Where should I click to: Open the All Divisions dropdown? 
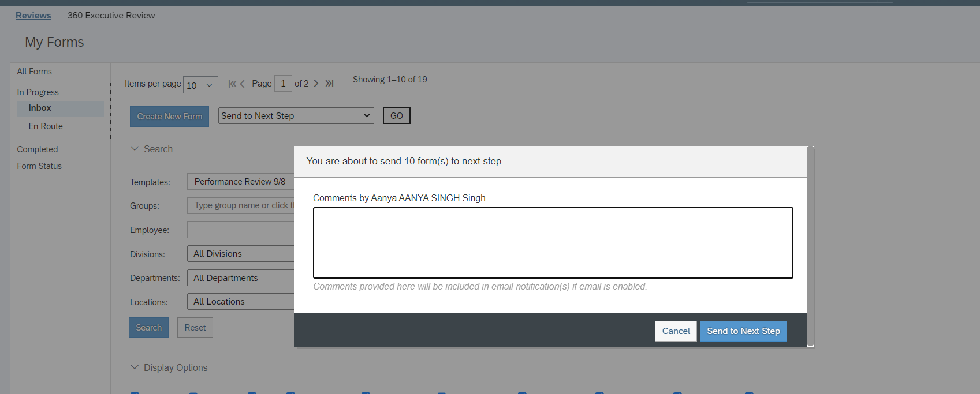coord(240,254)
